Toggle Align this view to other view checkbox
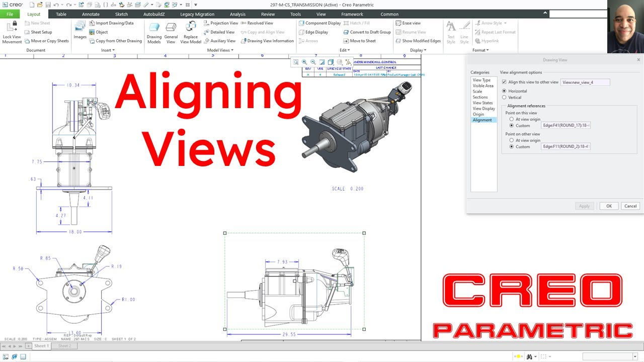The height and width of the screenshot is (362, 644). [x=504, y=82]
